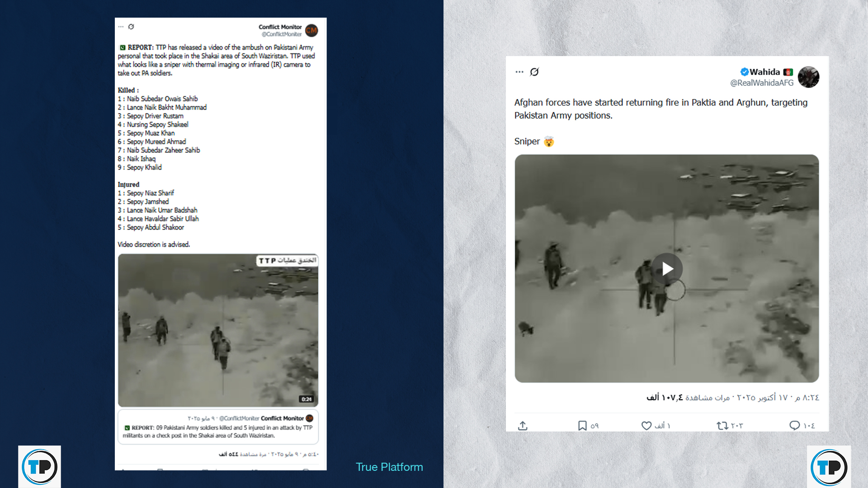Share Wahida's tweet via upload icon

[523, 426]
